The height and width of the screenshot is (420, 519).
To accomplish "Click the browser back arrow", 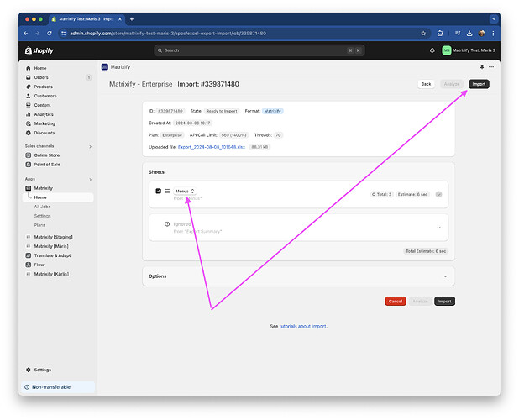I will (x=26, y=34).
